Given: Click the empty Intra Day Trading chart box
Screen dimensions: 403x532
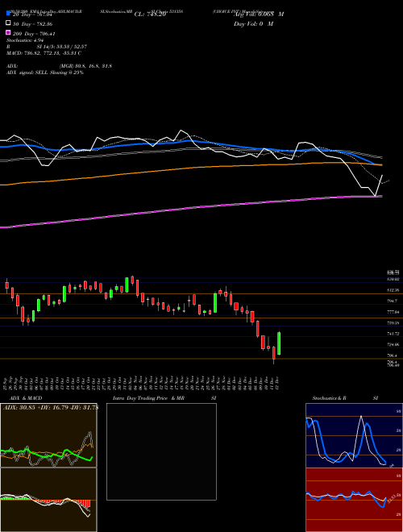Looking at the screenshot, I should tap(161, 451).
